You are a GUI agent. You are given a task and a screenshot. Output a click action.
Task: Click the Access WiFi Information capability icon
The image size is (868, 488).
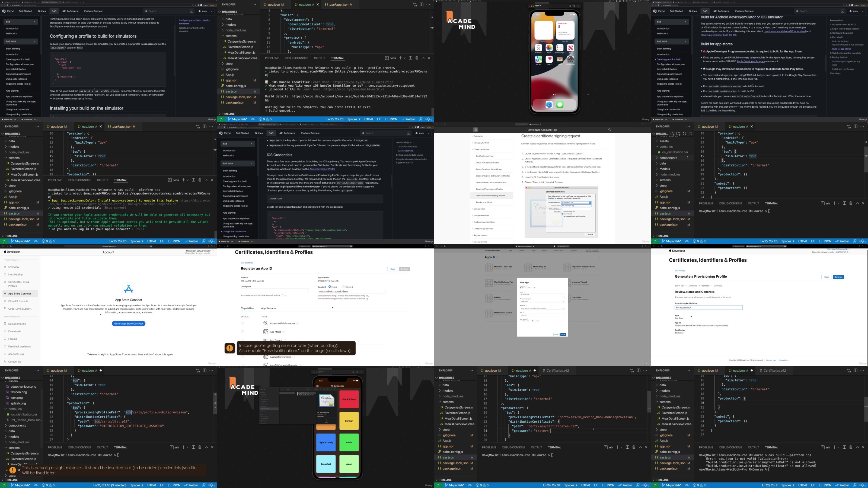coord(266,323)
